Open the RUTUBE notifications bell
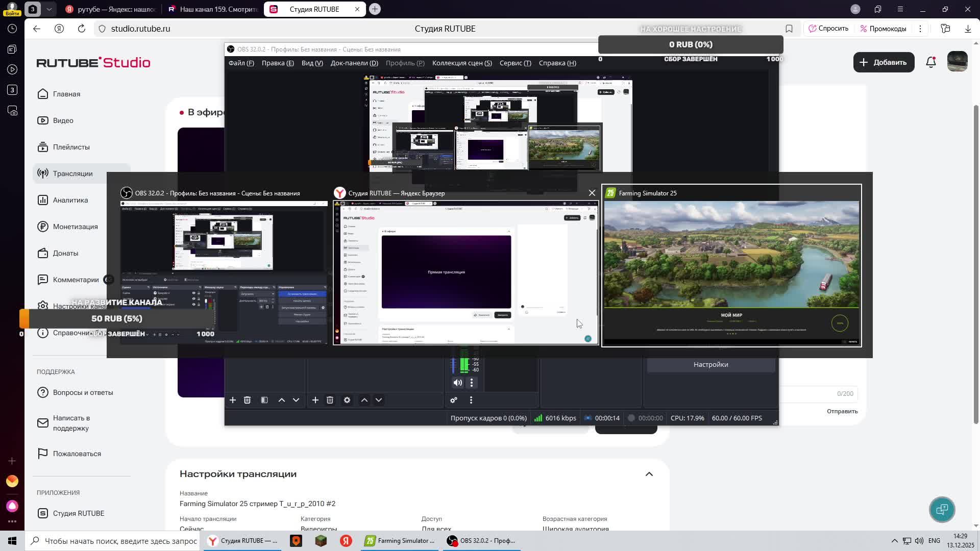Image resolution: width=980 pixels, height=551 pixels. click(x=931, y=62)
